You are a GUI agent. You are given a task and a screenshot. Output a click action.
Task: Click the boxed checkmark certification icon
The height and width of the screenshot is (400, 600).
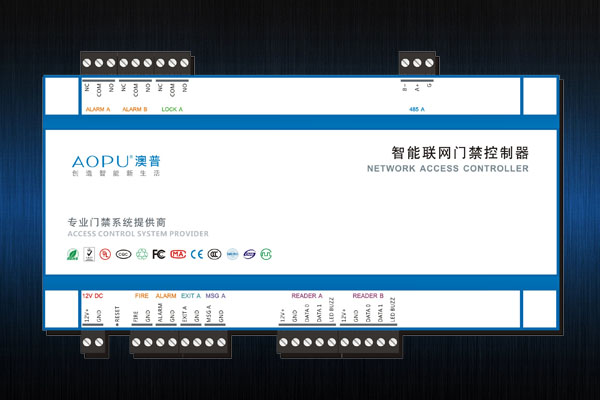click(89, 254)
